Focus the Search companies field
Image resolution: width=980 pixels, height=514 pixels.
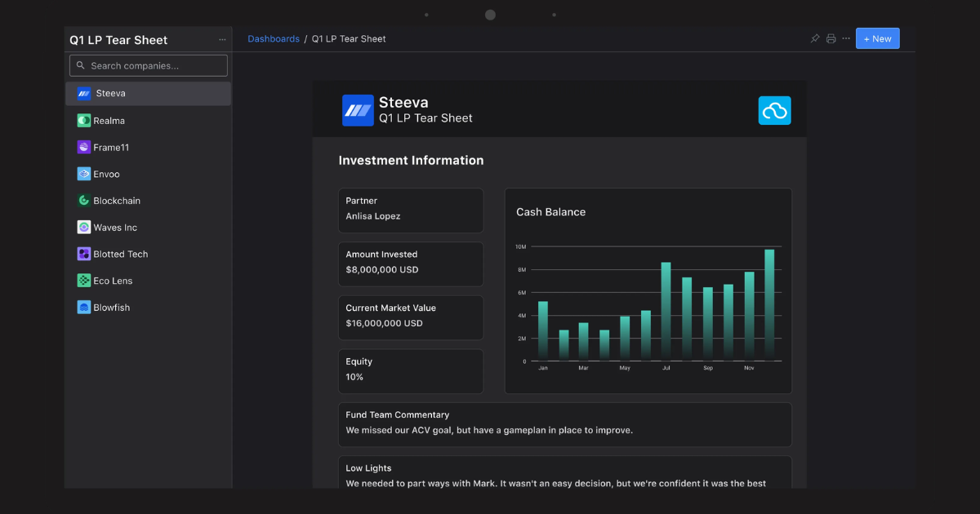(149, 65)
